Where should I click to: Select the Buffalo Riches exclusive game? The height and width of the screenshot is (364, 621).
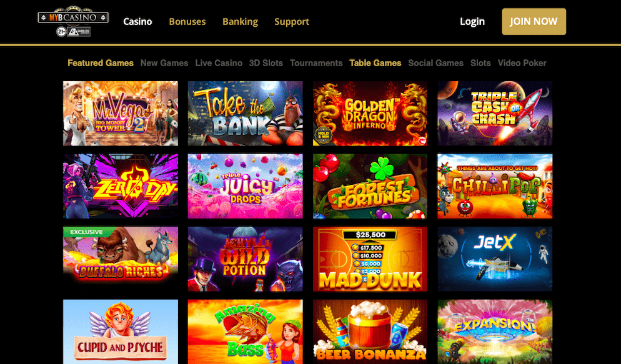tap(121, 259)
